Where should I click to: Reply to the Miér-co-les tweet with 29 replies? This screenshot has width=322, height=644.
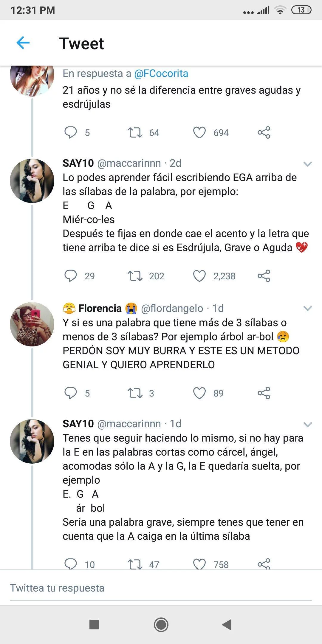coord(71,276)
